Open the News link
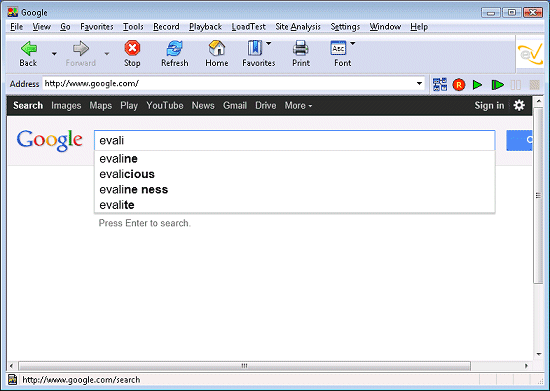The image size is (550, 391). [203, 106]
